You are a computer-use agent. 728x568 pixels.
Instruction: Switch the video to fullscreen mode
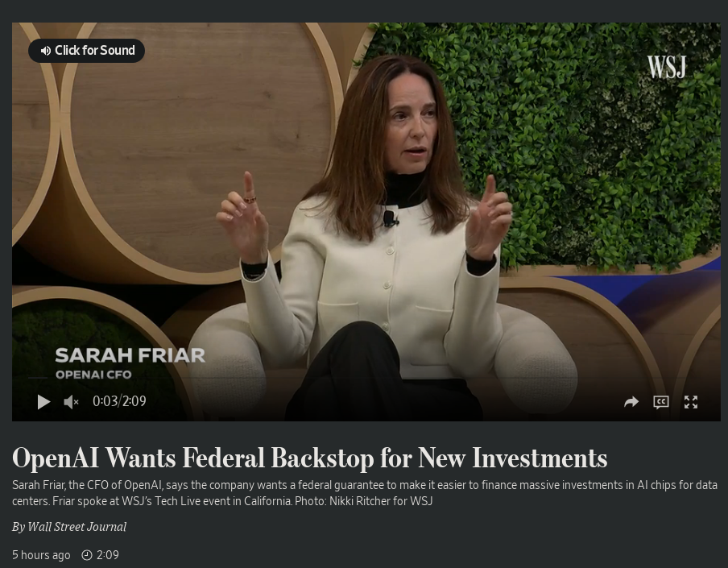coord(691,402)
